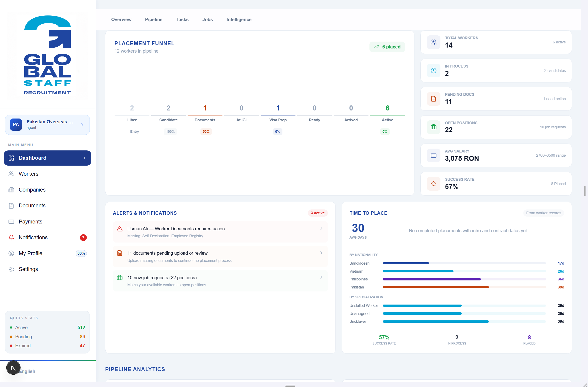Open My Profile menu item
Viewport: 588px width, 387px height.
coord(48,253)
